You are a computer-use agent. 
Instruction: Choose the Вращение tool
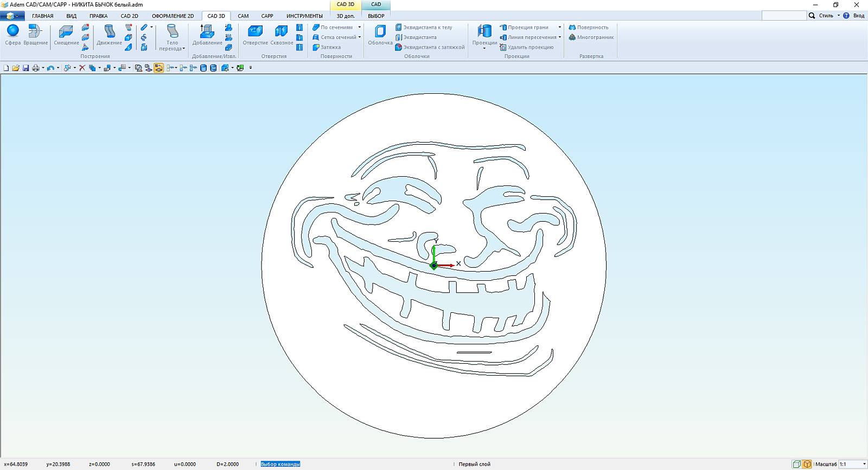point(35,35)
